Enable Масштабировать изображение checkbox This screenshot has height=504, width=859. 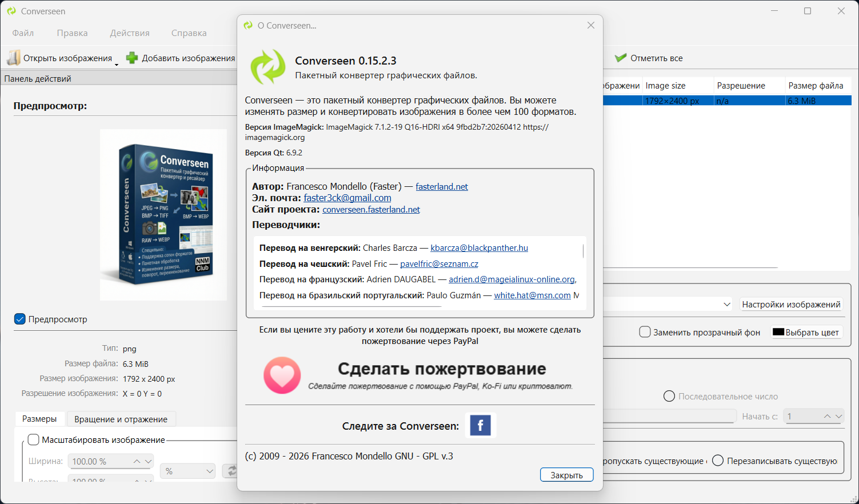[x=34, y=439]
